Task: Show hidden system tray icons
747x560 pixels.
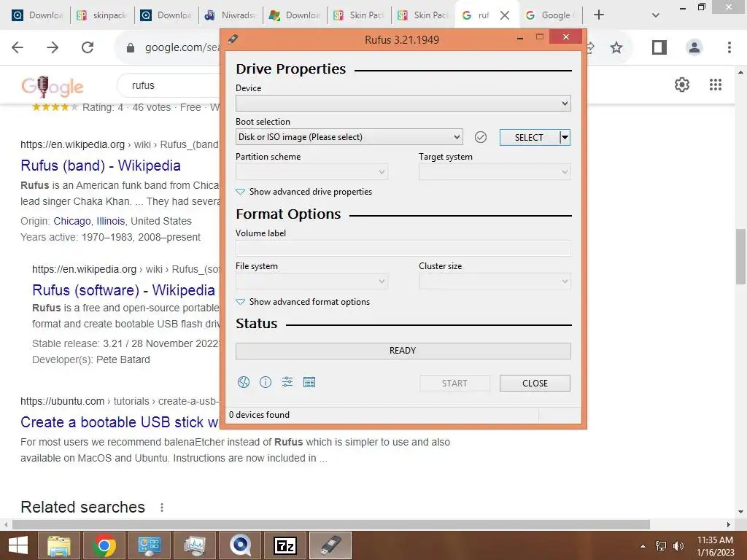Action: (643, 546)
